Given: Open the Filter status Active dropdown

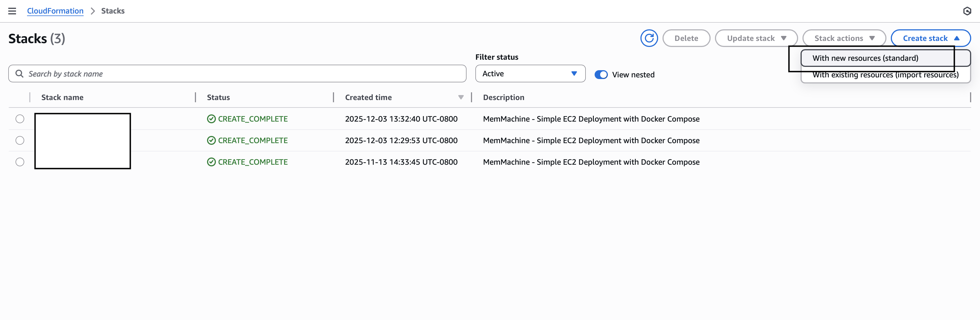Looking at the screenshot, I should click(x=530, y=74).
